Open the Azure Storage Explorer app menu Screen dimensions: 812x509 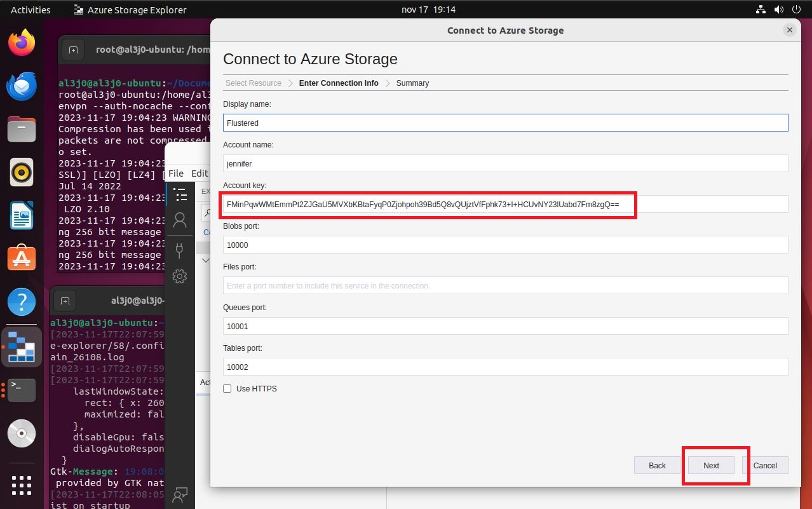click(130, 10)
